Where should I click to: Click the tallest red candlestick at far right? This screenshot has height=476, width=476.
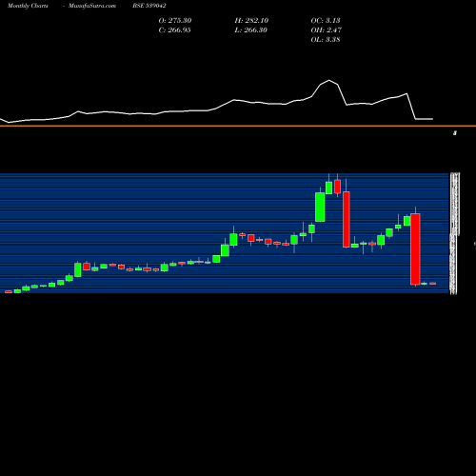(x=415, y=249)
